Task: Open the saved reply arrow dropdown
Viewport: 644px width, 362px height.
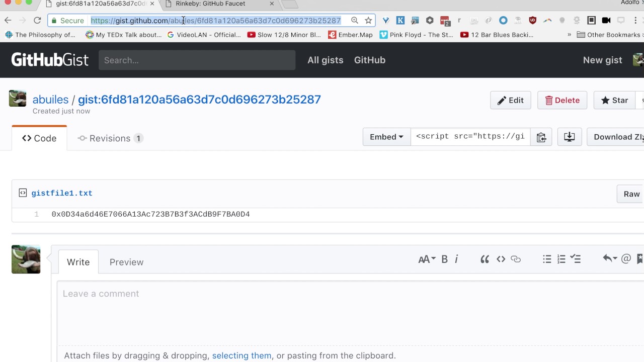Action: point(610,259)
